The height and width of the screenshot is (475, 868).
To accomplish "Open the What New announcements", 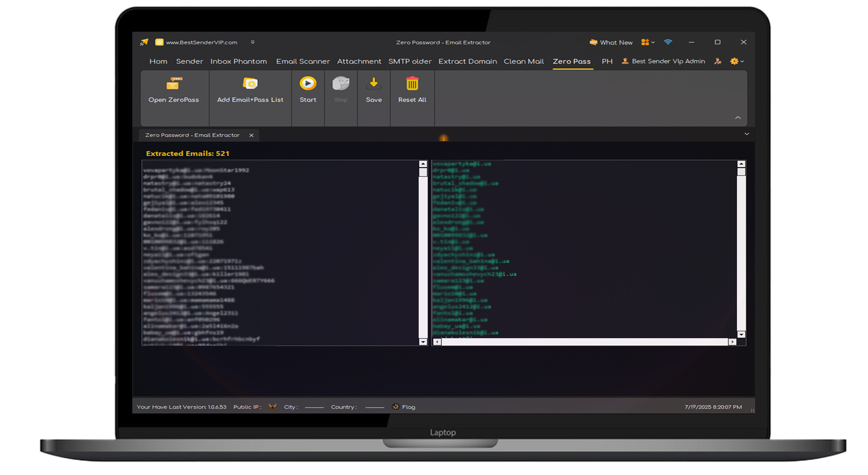I will pyautogui.click(x=611, y=43).
